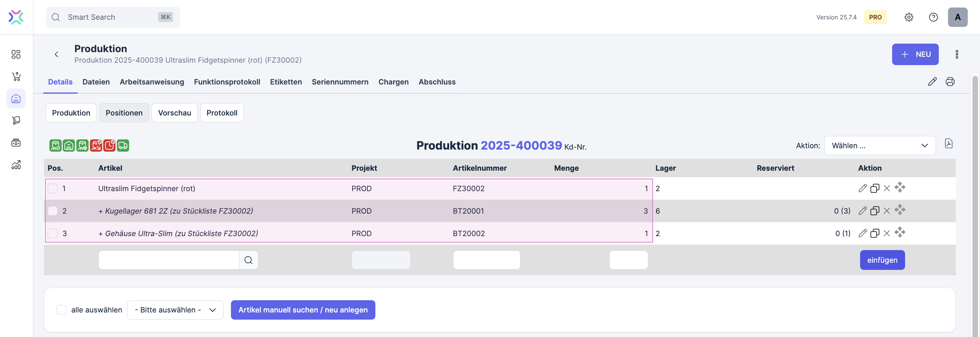Copy the Kugellager 681 2Z row
Screen dimensions: 980x337
click(875, 211)
